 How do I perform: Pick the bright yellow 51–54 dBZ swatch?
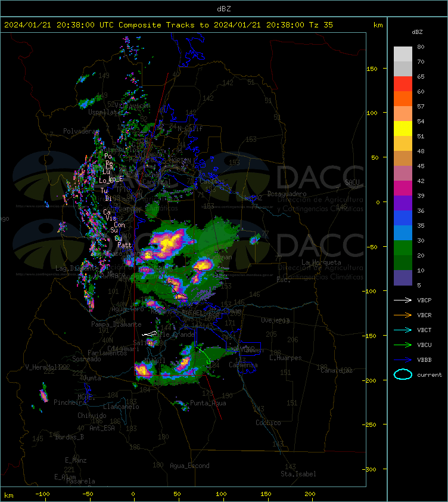coord(403,128)
